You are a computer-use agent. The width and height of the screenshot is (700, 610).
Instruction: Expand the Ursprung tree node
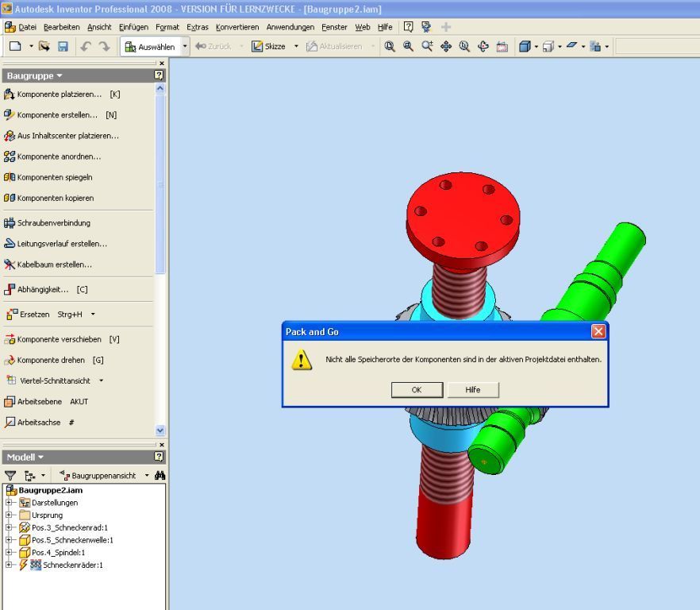point(9,515)
